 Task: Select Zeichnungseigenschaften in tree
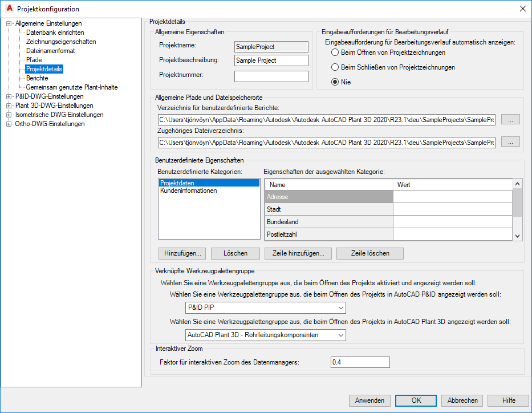click(x=61, y=42)
